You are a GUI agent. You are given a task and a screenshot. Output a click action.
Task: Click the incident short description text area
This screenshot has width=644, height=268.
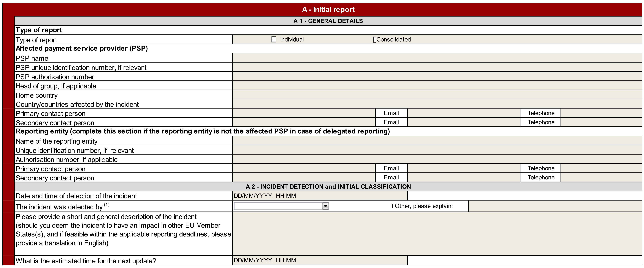437,234
